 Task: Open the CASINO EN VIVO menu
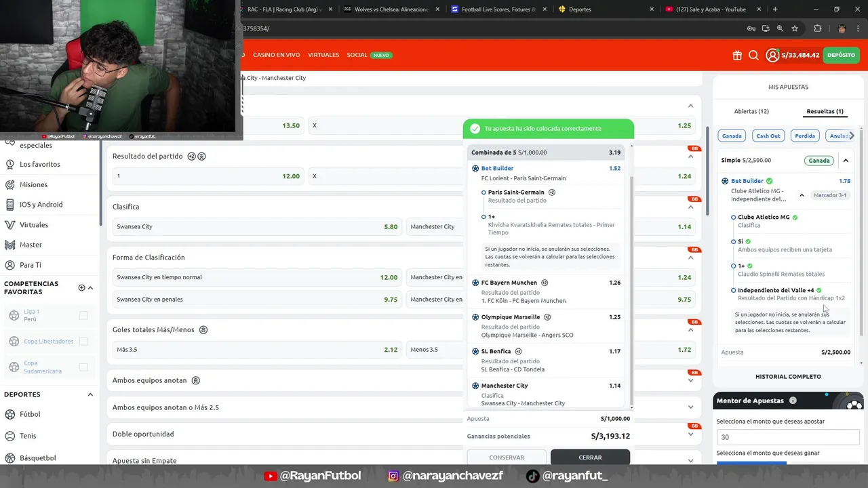coord(277,55)
